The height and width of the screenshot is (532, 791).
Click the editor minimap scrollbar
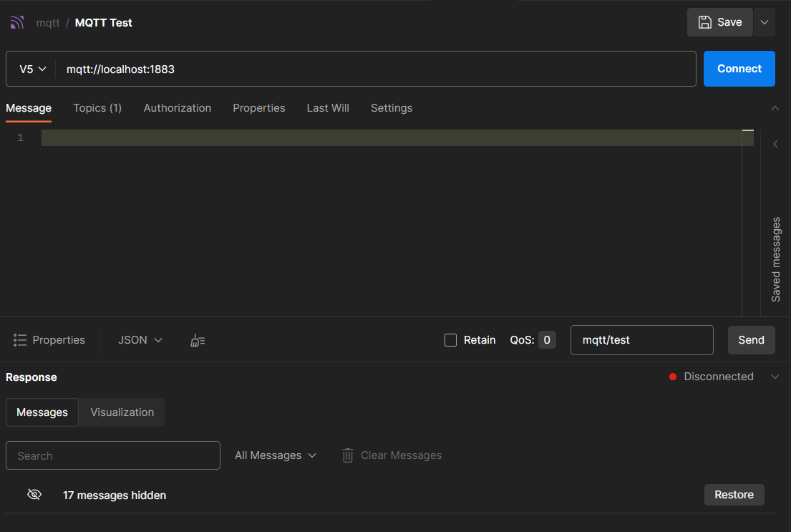pos(747,222)
